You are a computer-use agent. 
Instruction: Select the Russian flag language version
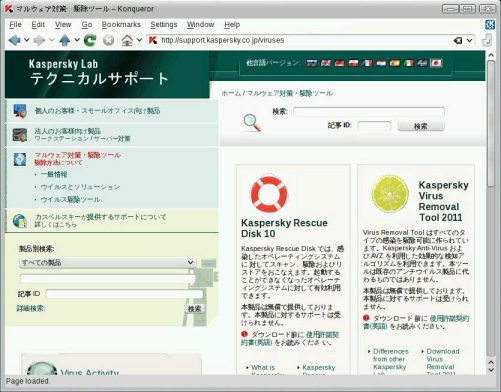click(312, 63)
